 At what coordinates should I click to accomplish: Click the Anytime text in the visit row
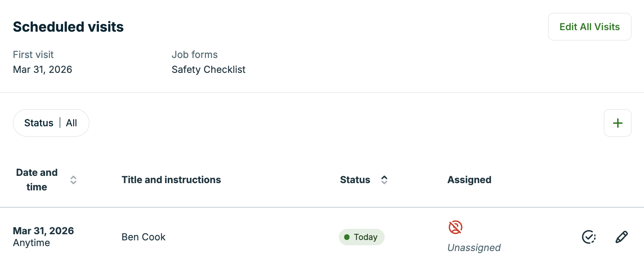[x=31, y=243]
